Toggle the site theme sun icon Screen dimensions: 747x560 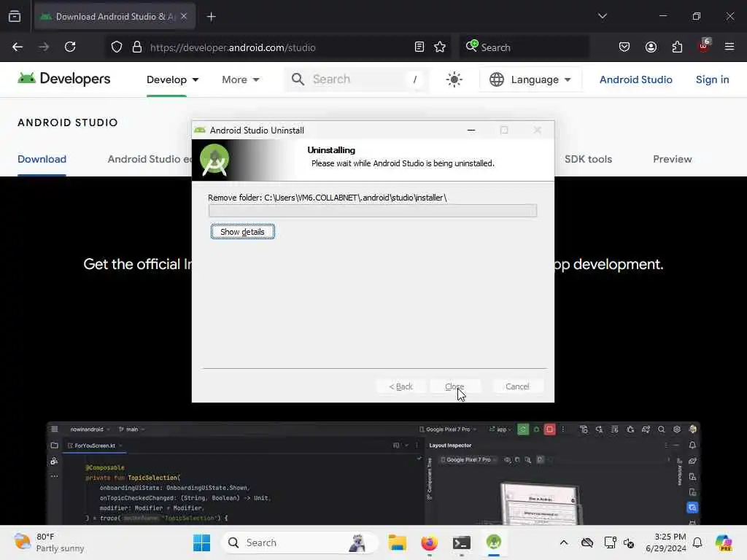[454, 79]
